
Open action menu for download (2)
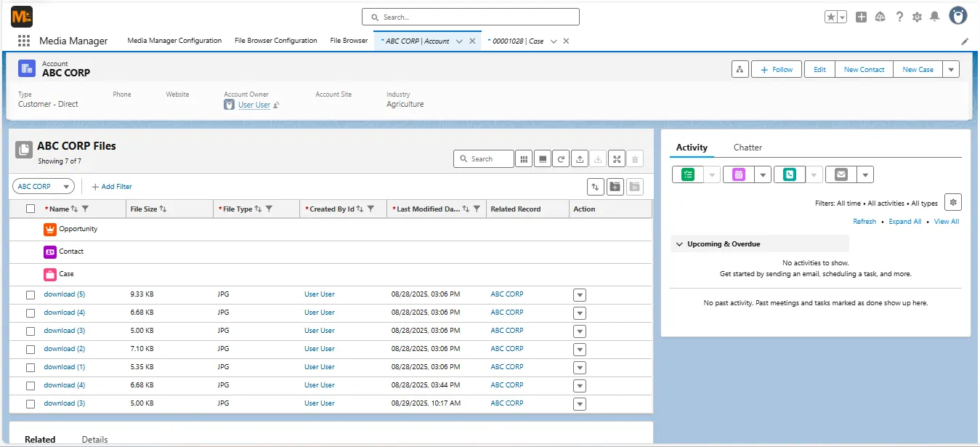pos(579,350)
